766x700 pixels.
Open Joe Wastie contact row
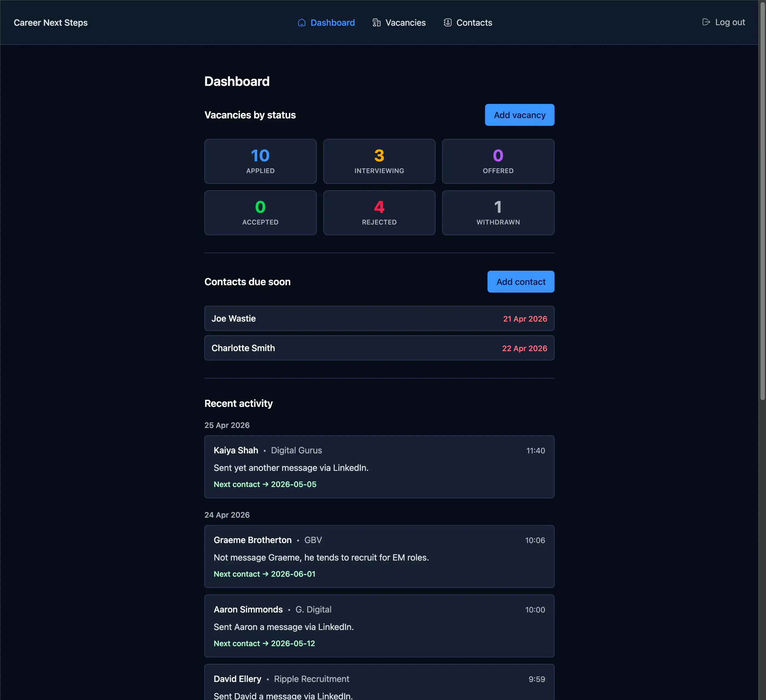pyautogui.click(x=379, y=318)
